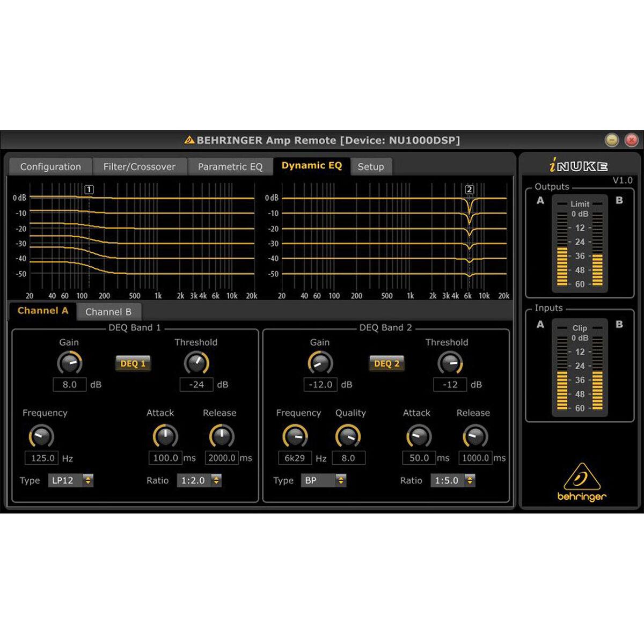Click the Band 1 release field showing 2000.0
644x644 pixels.
pos(222,458)
